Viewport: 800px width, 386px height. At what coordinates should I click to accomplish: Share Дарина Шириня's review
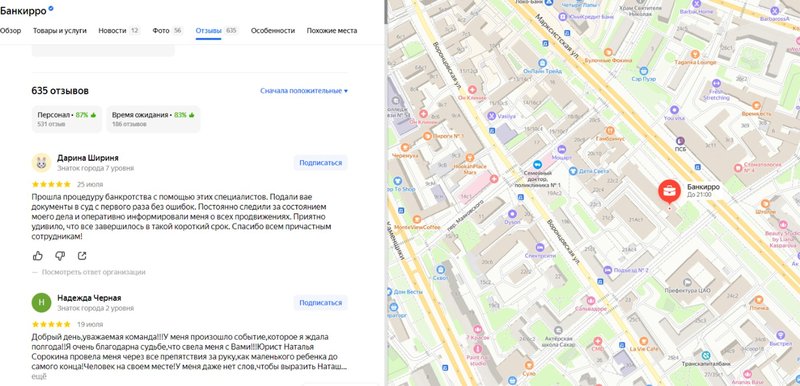82,255
